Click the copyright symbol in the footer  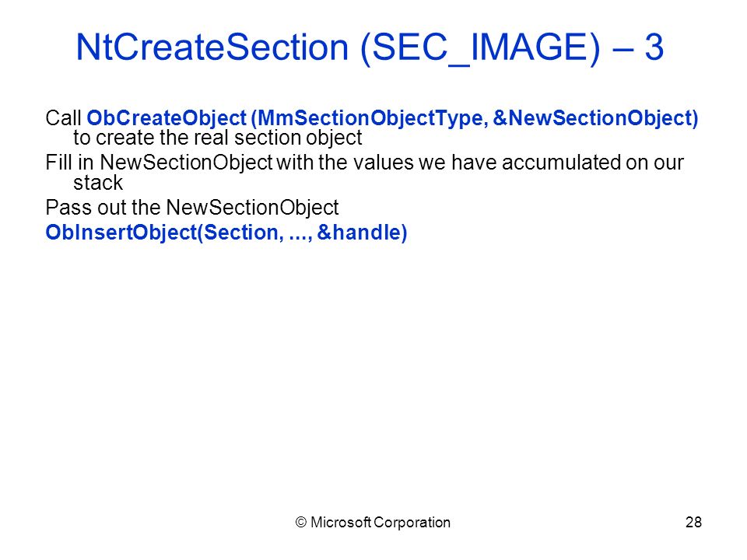pos(300,523)
